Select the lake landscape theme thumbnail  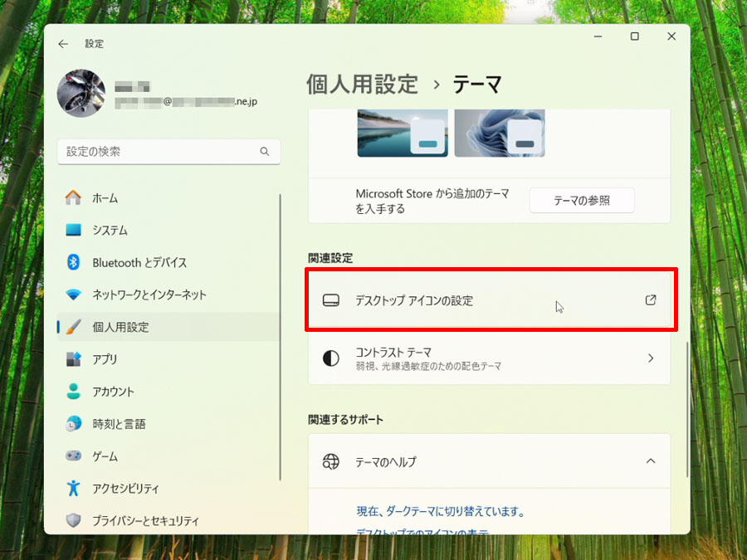[403, 133]
